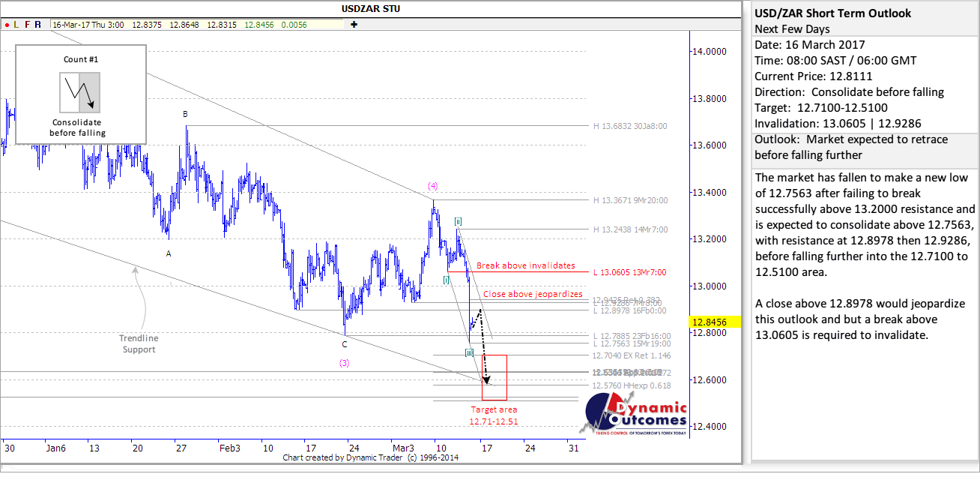Image resolution: width=980 pixels, height=483 pixels.
Task: Click the red dot indicator in chart toolbar
Action: [x=7, y=25]
